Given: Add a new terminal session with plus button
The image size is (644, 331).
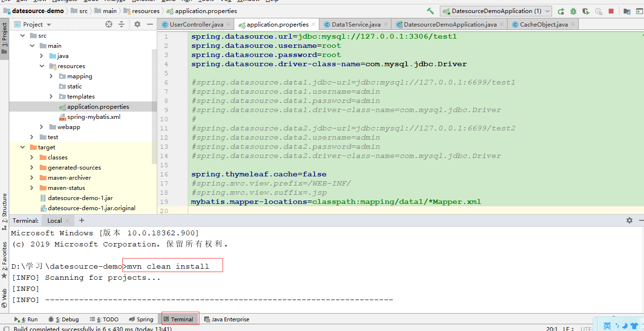Looking at the screenshot, I should pos(81,220).
